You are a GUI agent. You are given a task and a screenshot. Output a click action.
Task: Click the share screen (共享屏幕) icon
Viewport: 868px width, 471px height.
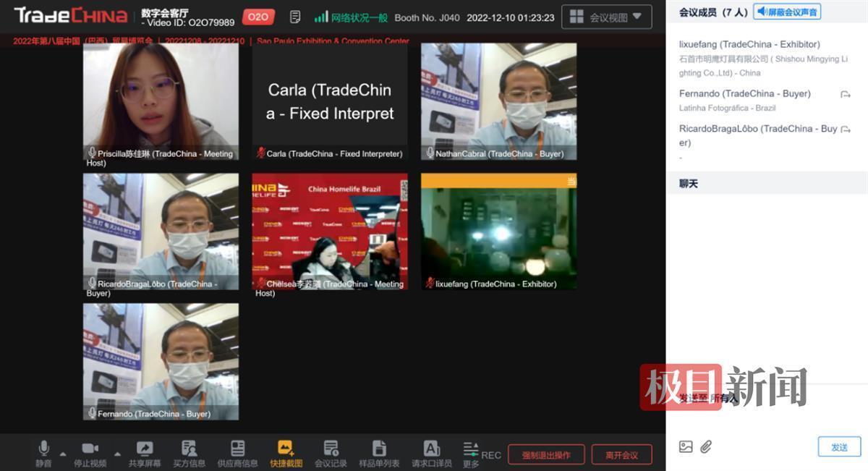(144, 449)
